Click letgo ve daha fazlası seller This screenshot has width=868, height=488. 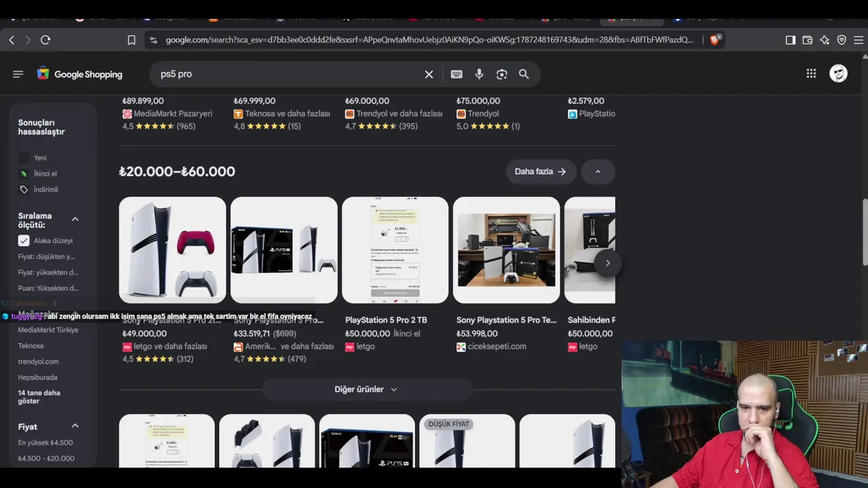tap(170, 346)
